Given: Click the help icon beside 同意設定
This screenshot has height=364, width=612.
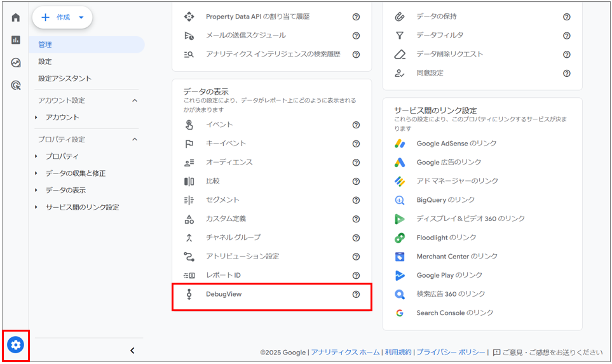Looking at the screenshot, I should [x=567, y=73].
